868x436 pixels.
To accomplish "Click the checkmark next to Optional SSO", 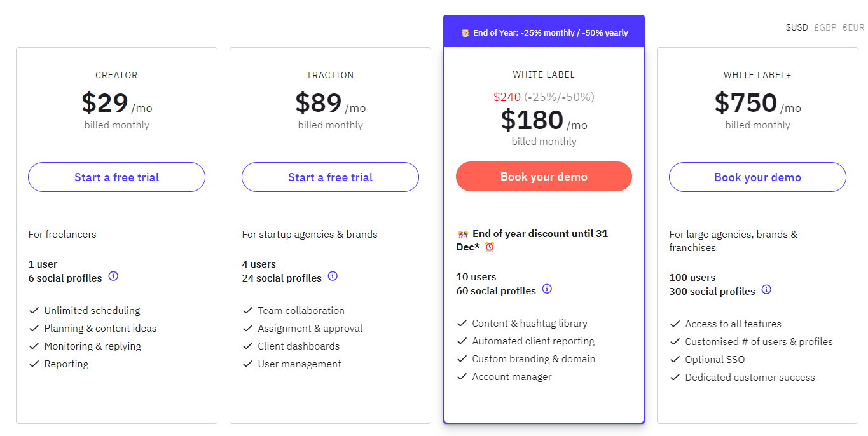I will tap(675, 359).
